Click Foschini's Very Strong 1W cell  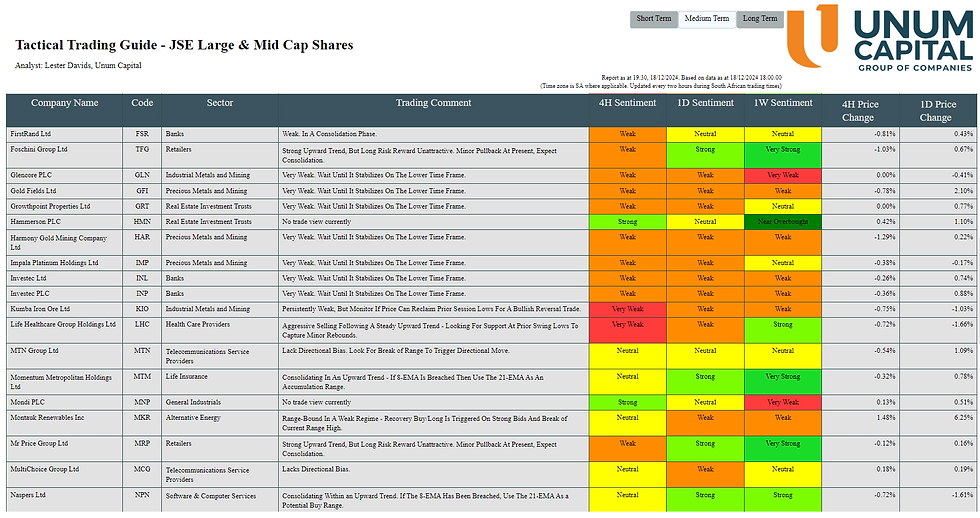tap(783, 155)
